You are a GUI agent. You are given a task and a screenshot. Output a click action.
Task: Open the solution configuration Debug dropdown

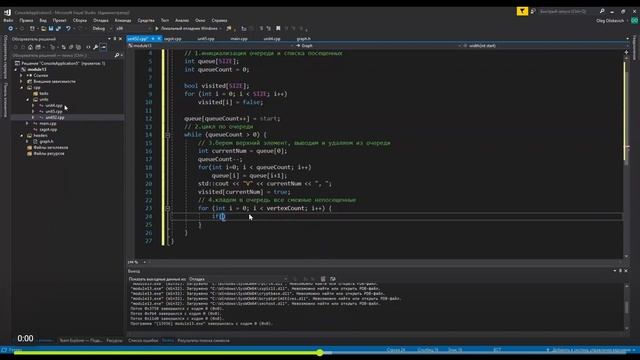[x=101, y=29]
